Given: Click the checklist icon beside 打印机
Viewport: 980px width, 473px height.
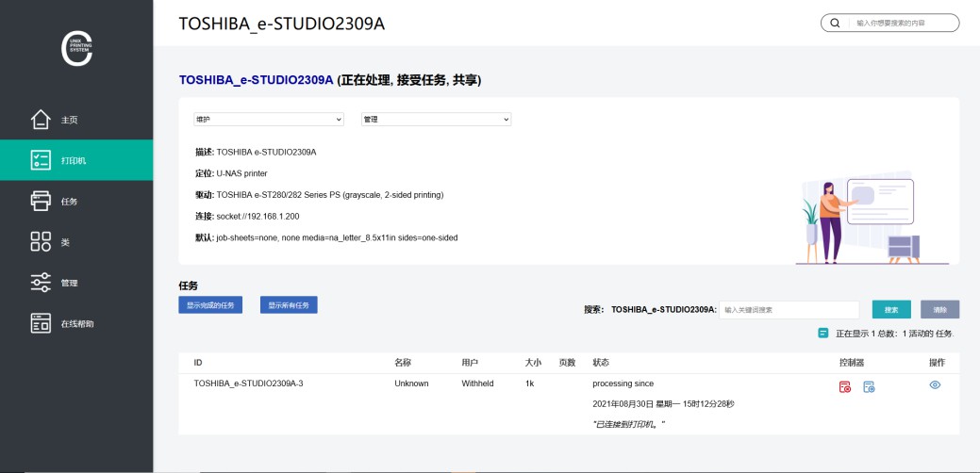Looking at the screenshot, I should click(41, 160).
